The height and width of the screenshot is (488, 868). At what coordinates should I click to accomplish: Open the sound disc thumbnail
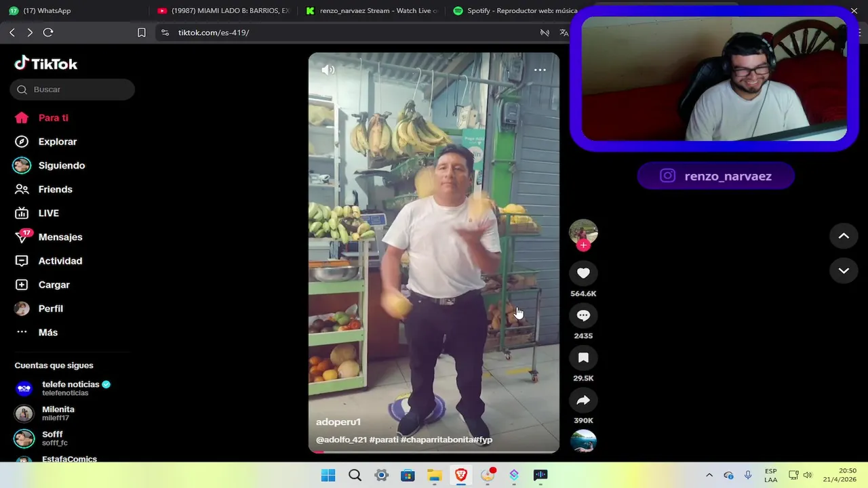pyautogui.click(x=583, y=441)
